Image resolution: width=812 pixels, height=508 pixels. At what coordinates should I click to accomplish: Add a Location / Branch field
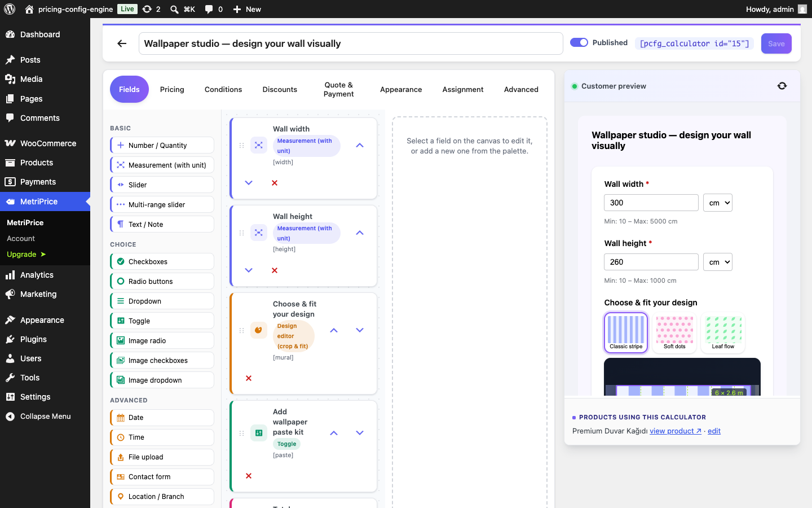click(162, 497)
